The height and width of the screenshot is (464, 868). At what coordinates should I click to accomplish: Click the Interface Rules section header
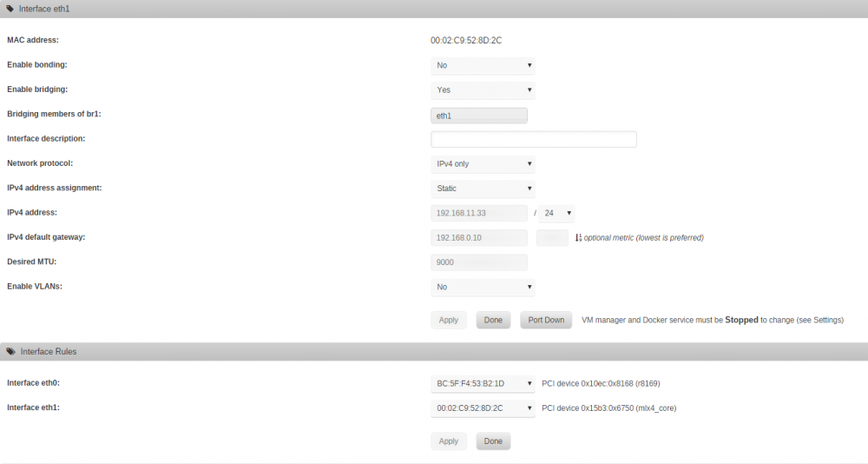tap(434, 351)
